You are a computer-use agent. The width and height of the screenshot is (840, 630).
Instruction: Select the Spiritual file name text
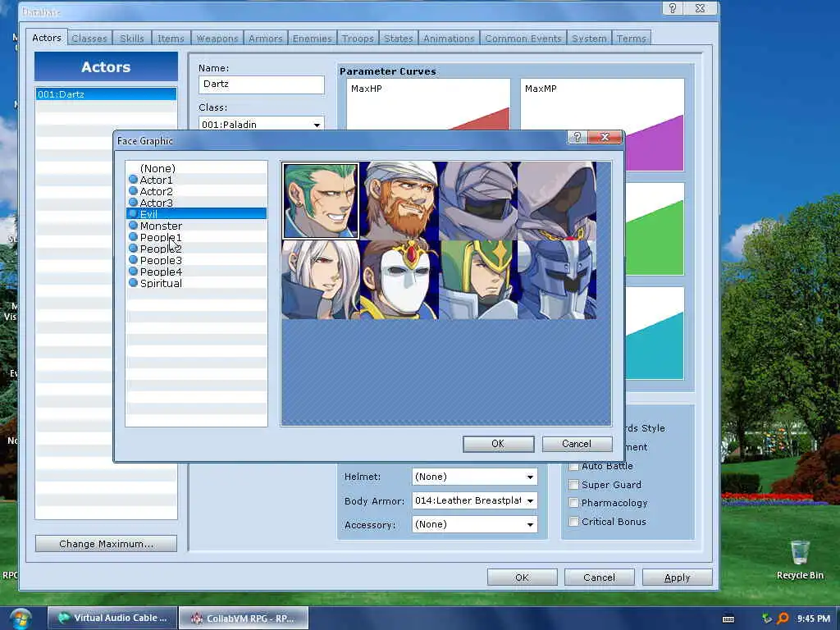click(161, 283)
